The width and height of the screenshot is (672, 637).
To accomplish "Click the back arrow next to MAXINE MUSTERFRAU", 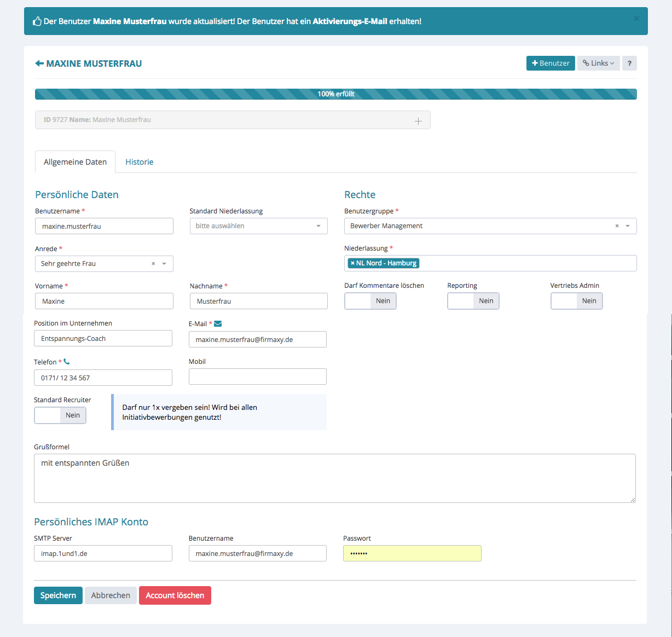I will [x=39, y=63].
